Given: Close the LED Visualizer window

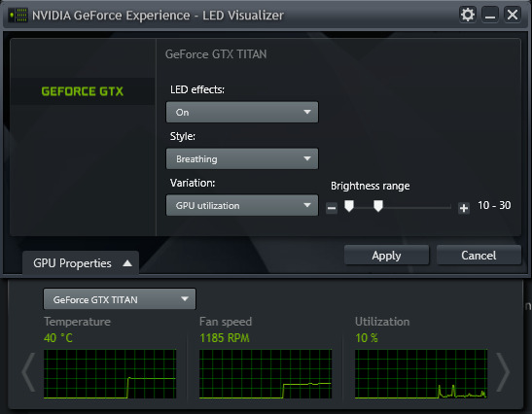Looking at the screenshot, I should (513, 15).
